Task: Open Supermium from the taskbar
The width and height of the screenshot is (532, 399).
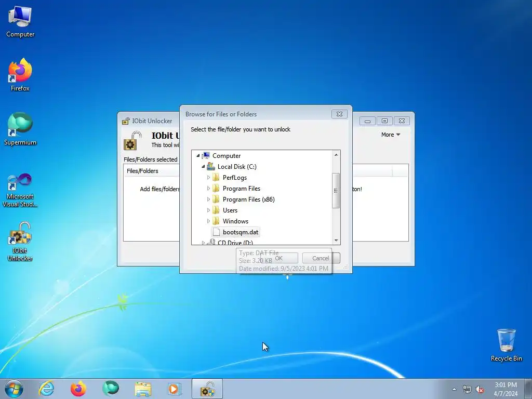Action: [111, 389]
